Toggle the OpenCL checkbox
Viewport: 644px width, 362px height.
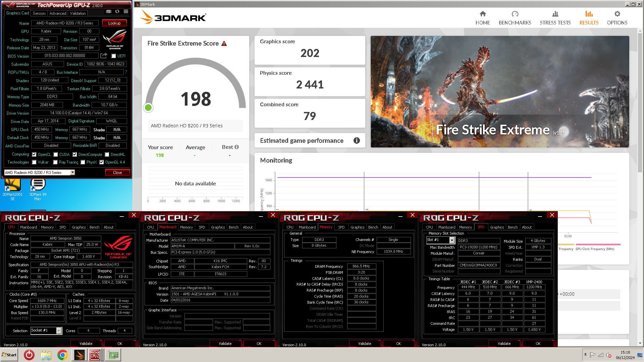coord(34,155)
